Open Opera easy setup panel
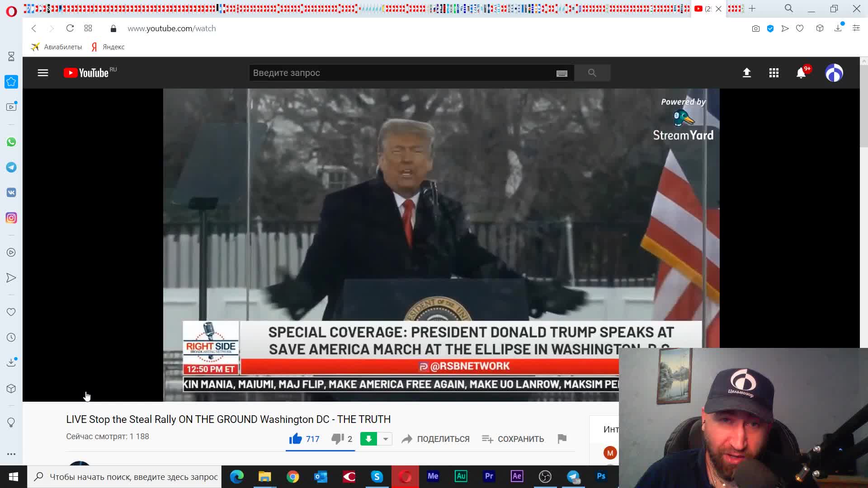The width and height of the screenshot is (868, 488). 856,28
